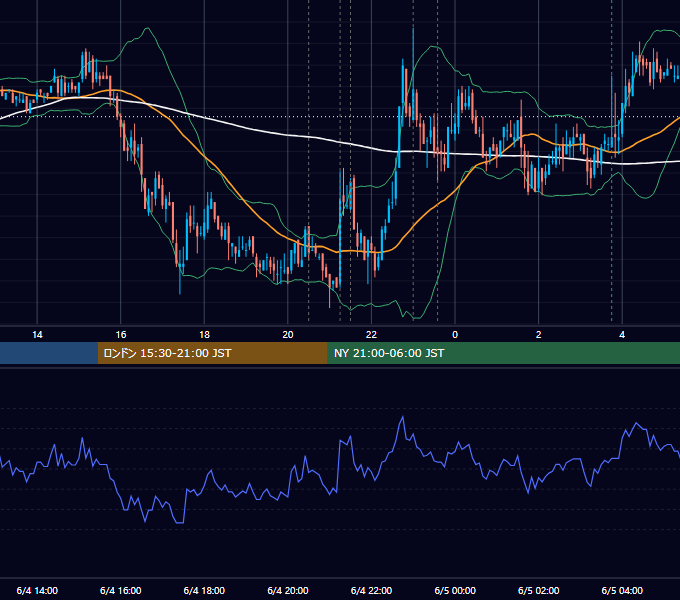
Task: Click the 6/4 22:00 label on oscillator axis
Action: click(371, 590)
